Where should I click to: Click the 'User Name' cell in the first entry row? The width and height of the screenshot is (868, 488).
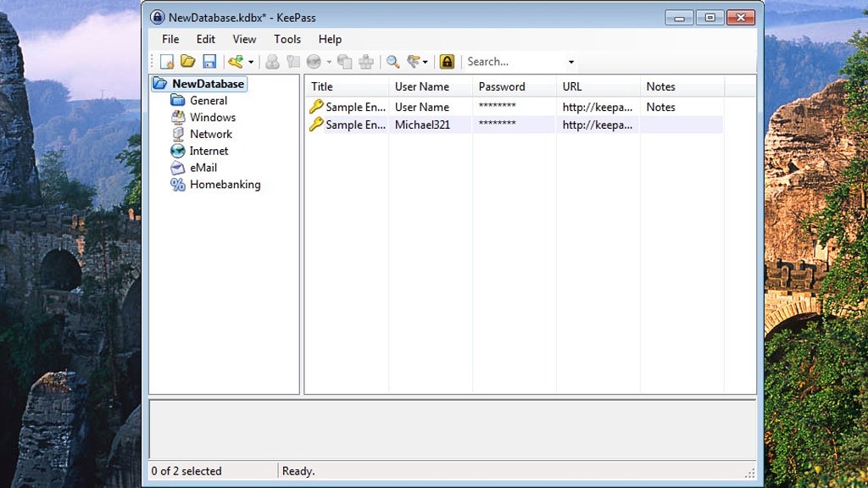pos(422,107)
